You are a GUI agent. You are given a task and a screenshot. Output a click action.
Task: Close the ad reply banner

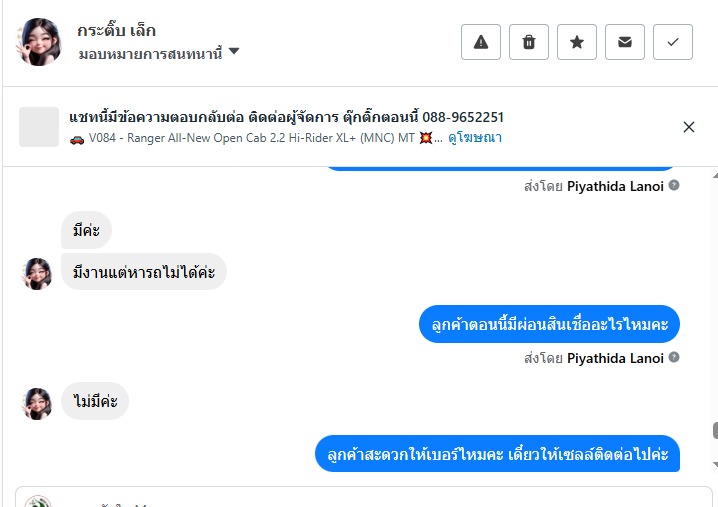click(x=689, y=127)
